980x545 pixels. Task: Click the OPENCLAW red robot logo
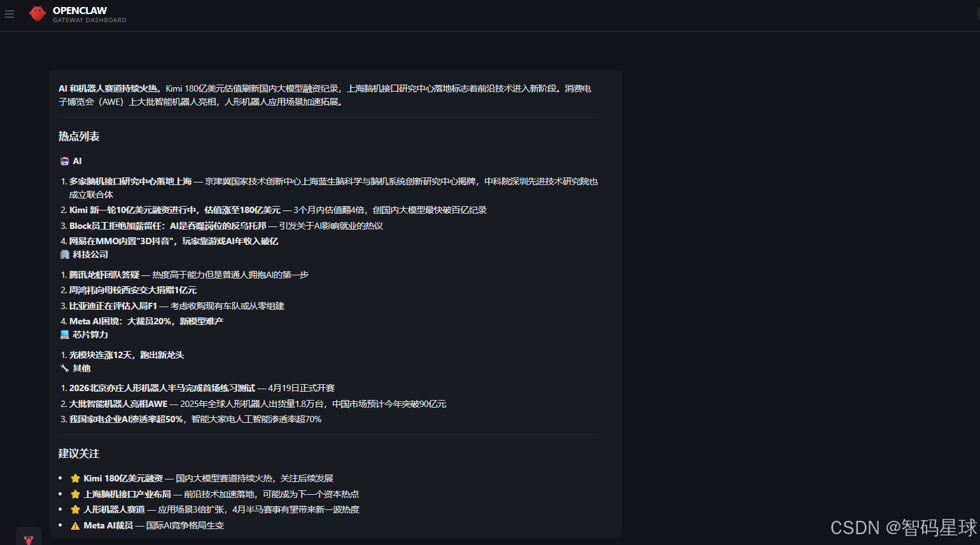pyautogui.click(x=38, y=13)
